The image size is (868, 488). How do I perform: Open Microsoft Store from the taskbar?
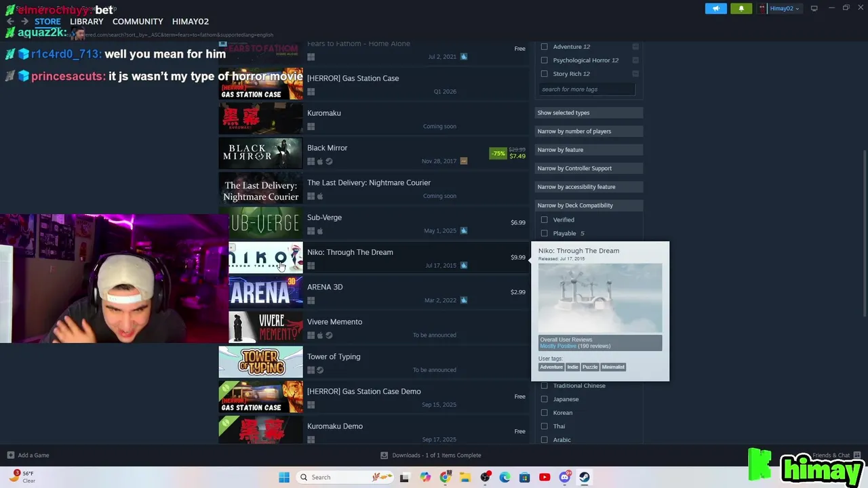[x=524, y=477]
